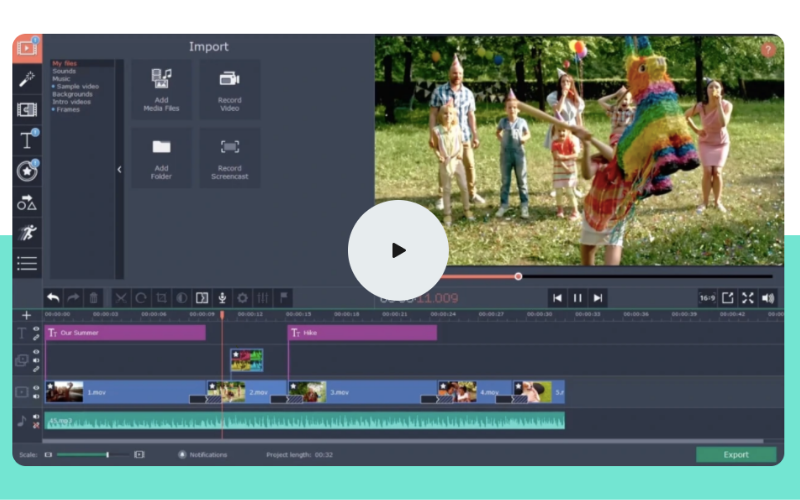This screenshot has width=800, height=500.
Task: Click the Add Folder button
Action: tap(162, 158)
